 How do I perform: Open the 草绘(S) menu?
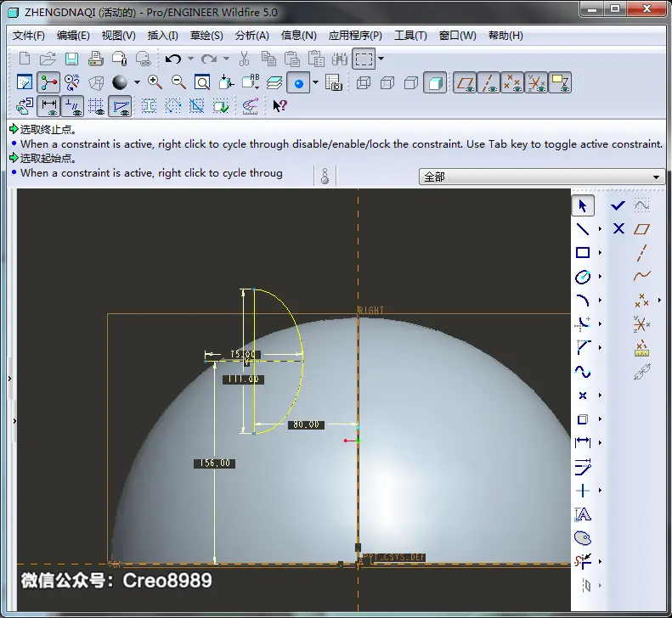pyautogui.click(x=206, y=36)
